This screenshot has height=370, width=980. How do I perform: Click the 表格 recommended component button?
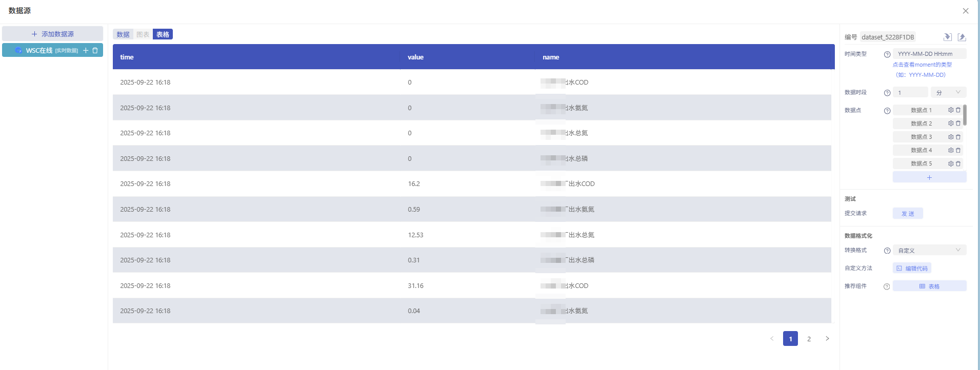coord(929,286)
